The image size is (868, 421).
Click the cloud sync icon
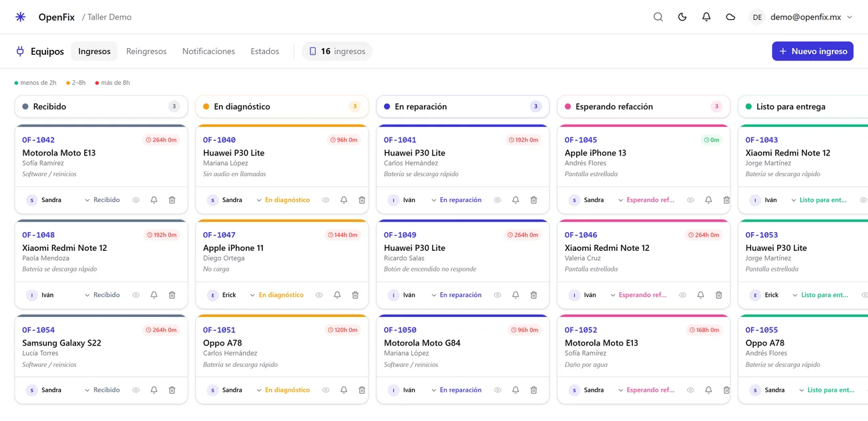click(730, 17)
